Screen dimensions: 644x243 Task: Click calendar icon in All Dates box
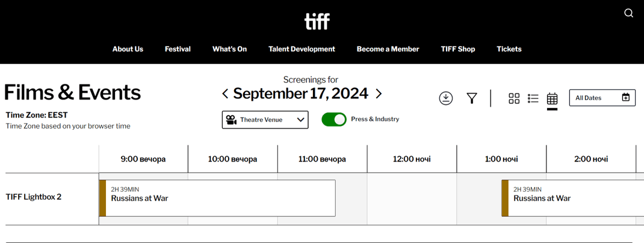[625, 98]
